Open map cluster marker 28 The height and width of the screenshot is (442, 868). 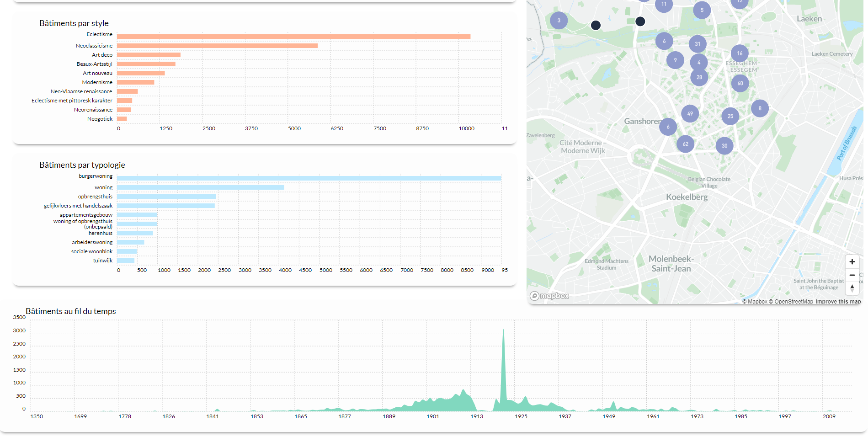[699, 77]
